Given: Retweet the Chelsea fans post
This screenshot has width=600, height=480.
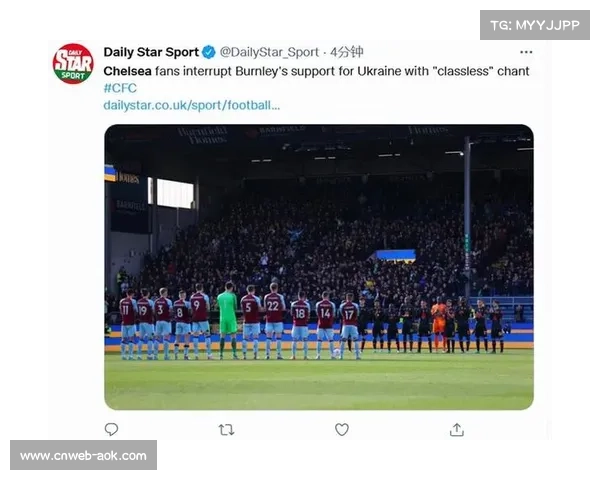Looking at the screenshot, I should tap(226, 429).
